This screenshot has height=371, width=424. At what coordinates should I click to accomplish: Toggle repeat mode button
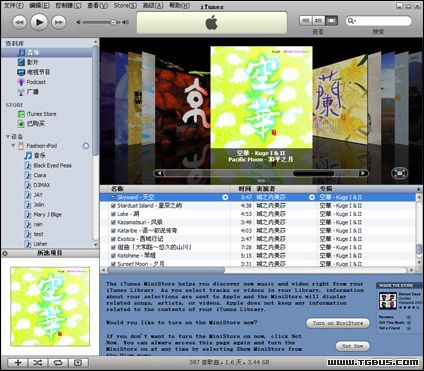pyautogui.click(x=58, y=363)
